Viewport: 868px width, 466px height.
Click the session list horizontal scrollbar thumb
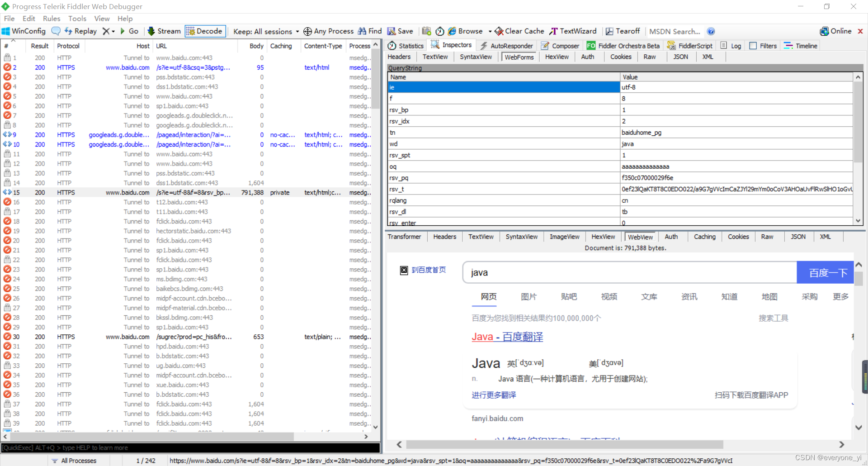(152, 437)
